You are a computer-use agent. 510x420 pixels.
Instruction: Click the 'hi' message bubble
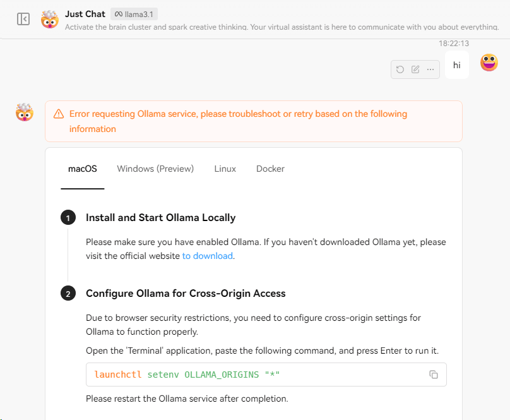pyautogui.click(x=457, y=65)
